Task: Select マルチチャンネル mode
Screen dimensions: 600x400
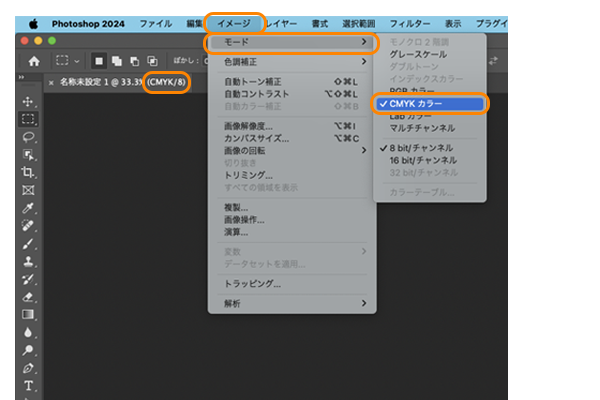Action: (430, 128)
